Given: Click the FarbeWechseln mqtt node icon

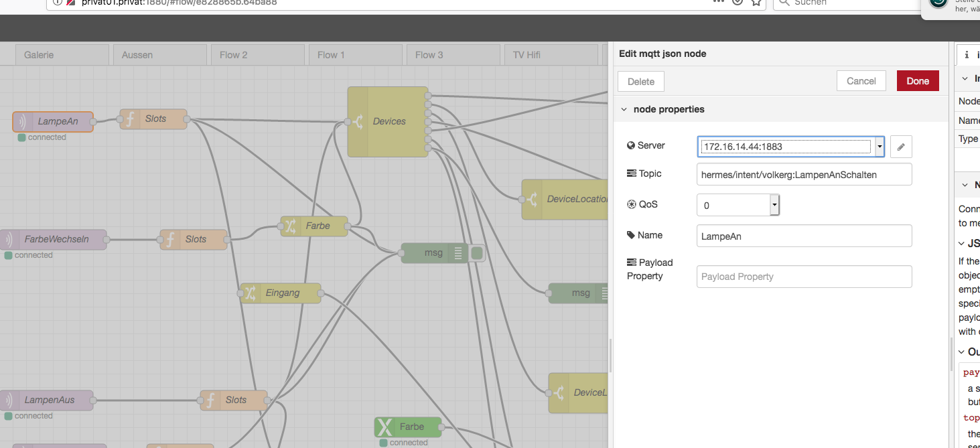Looking at the screenshot, I should 9,240.
